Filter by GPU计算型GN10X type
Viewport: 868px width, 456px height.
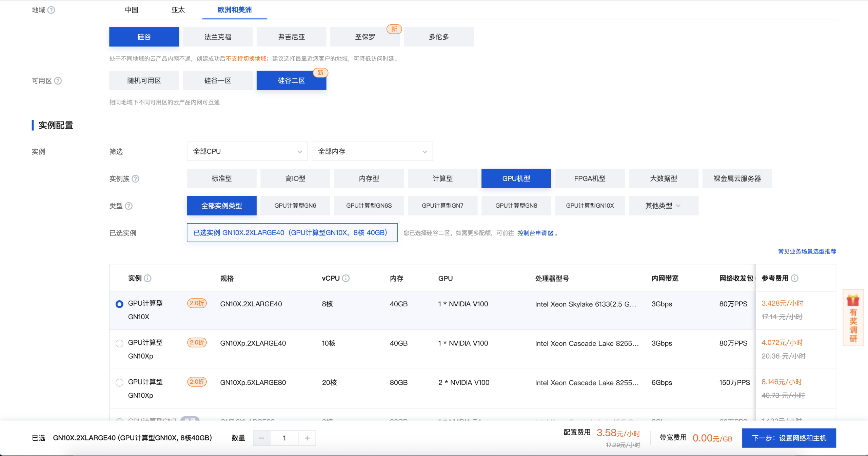pyautogui.click(x=590, y=206)
